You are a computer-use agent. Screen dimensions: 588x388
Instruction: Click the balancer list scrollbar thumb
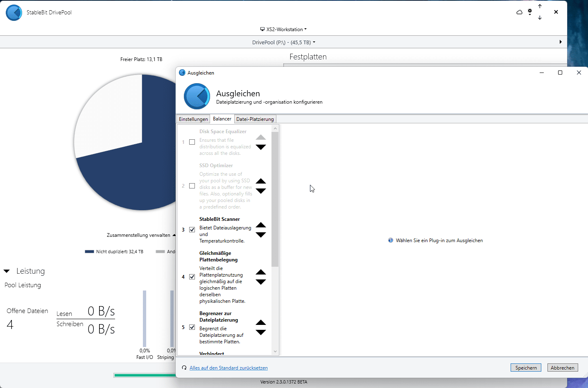coord(275,200)
